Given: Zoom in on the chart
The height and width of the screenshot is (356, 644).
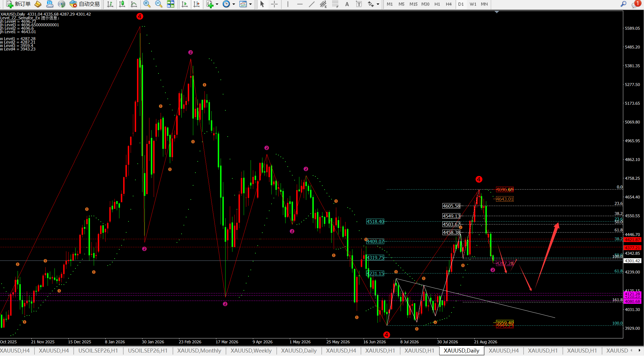Looking at the screenshot, I should (147, 4).
